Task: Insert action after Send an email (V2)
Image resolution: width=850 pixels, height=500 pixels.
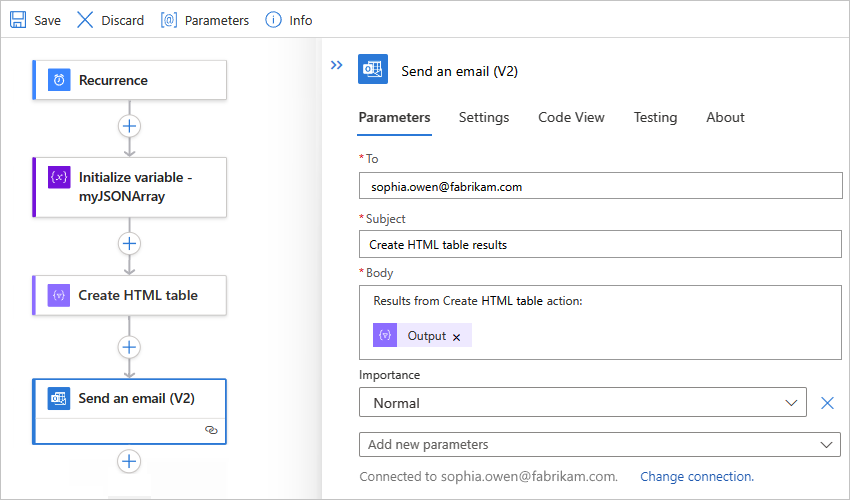Action: point(129,461)
